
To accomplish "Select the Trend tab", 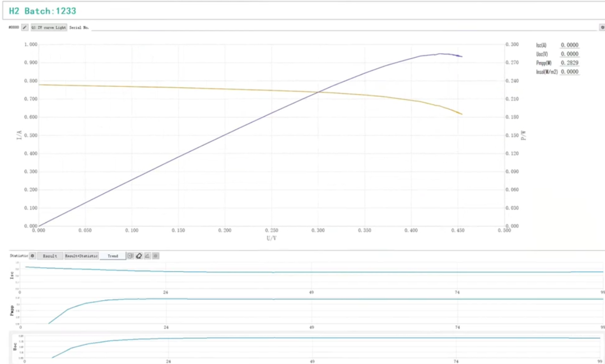I will click(113, 255).
